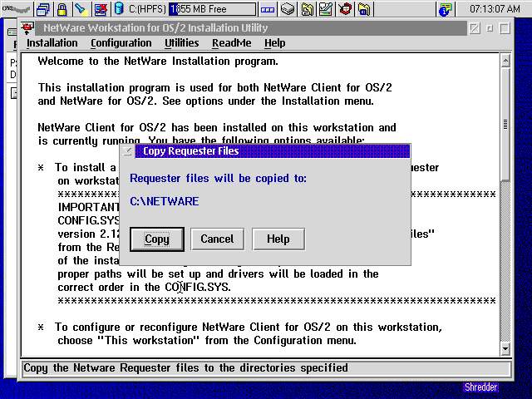Viewport: 532px width, 399px height.
Task: Click "Welcome to the NetWare Installation program." line
Action: [158, 61]
